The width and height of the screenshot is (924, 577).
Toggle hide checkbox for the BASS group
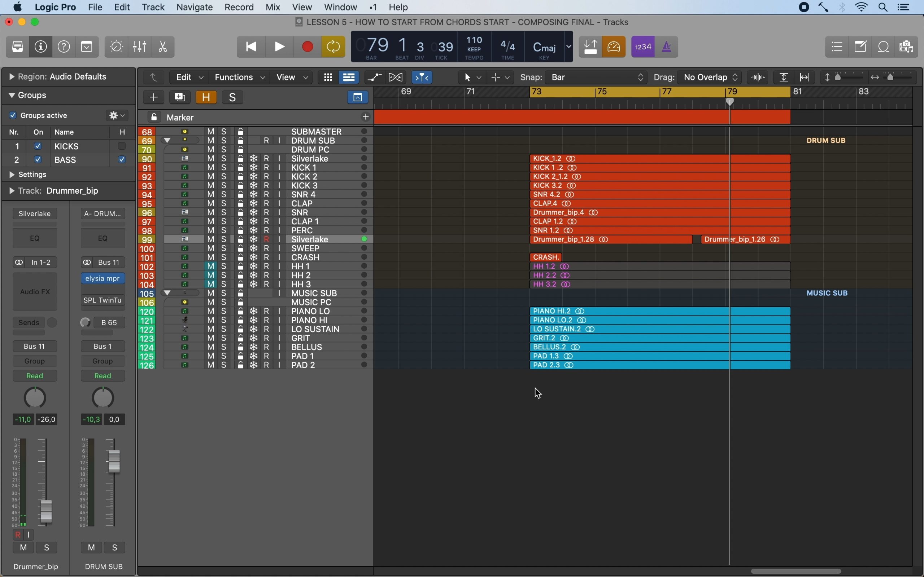click(122, 159)
